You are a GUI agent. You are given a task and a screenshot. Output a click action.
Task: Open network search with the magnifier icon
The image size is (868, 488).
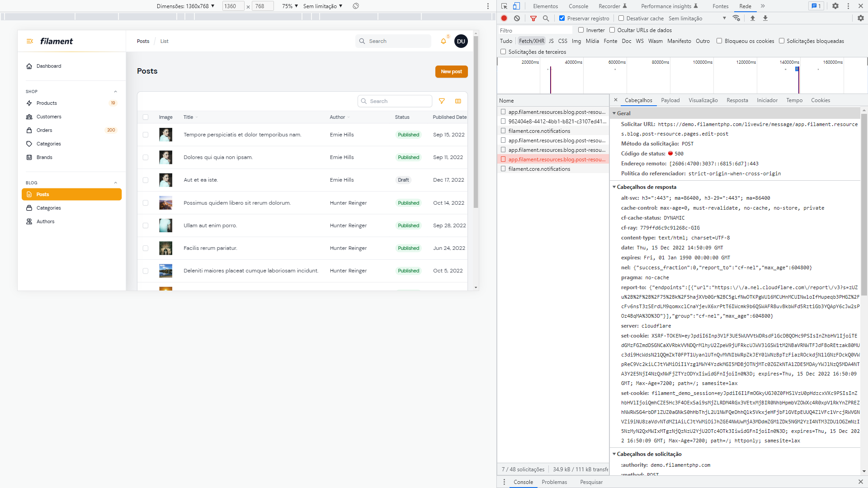click(x=546, y=18)
